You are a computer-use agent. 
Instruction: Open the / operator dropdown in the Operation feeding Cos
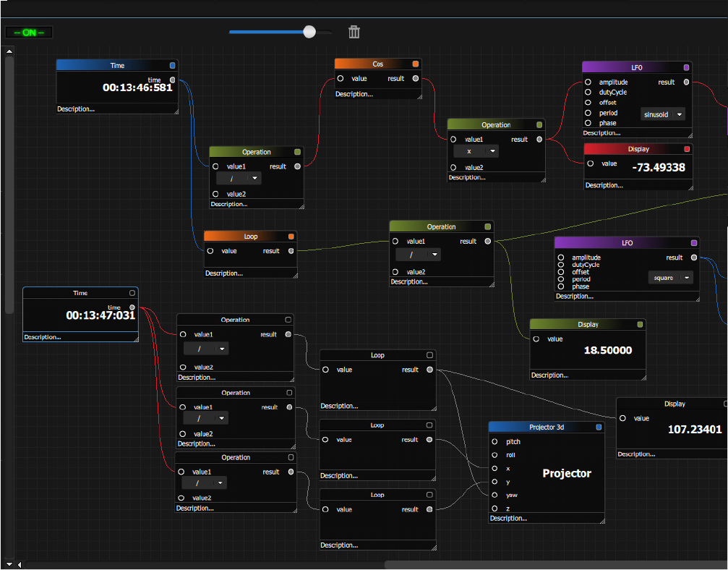(239, 179)
